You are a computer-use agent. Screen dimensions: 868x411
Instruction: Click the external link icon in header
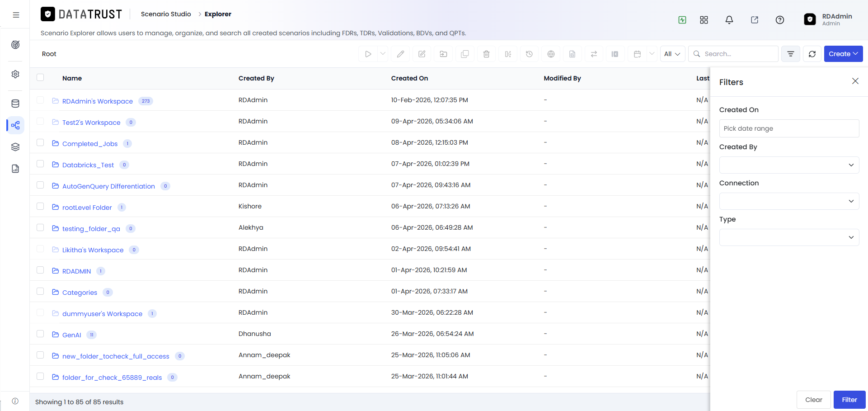point(755,20)
